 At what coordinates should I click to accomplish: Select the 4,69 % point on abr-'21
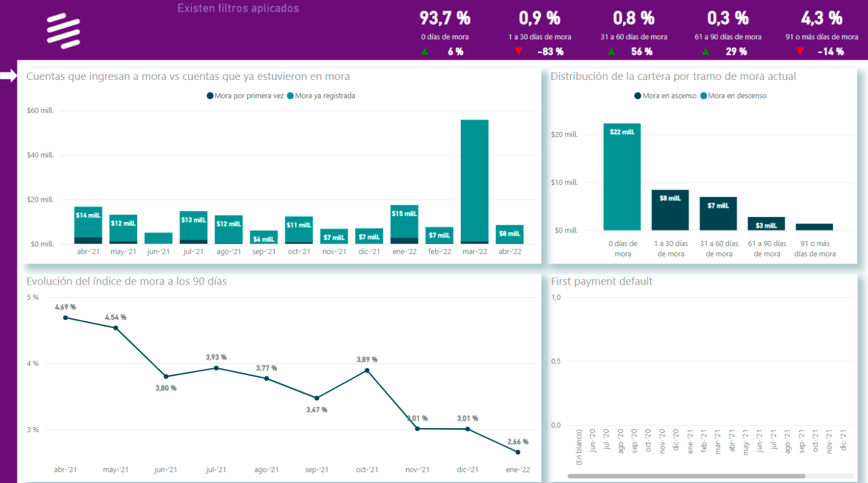pos(65,318)
